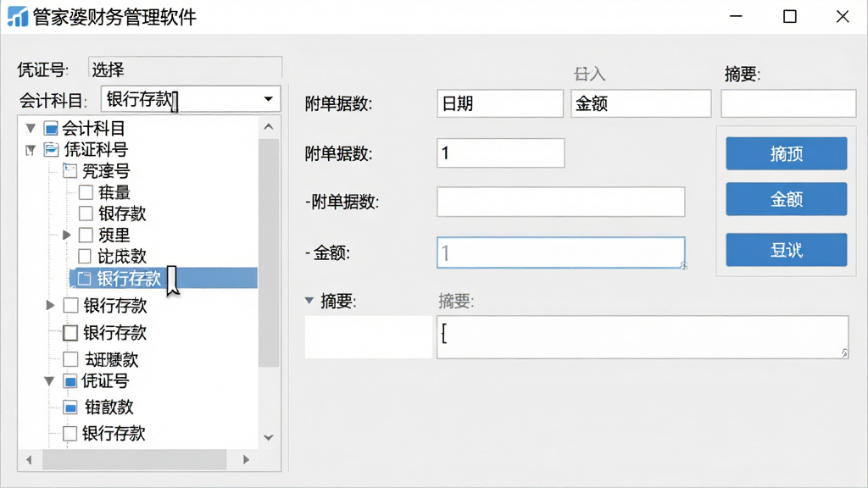
Task: Minimize the 管家婆财务管理软件 window
Action: (x=736, y=17)
